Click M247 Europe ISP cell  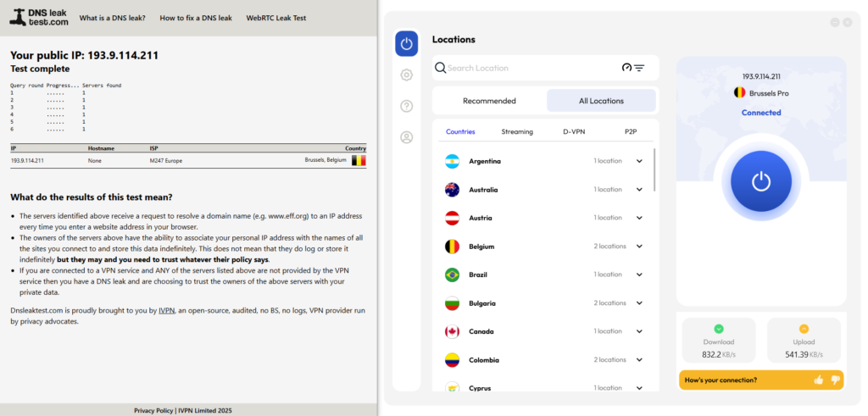[165, 161]
